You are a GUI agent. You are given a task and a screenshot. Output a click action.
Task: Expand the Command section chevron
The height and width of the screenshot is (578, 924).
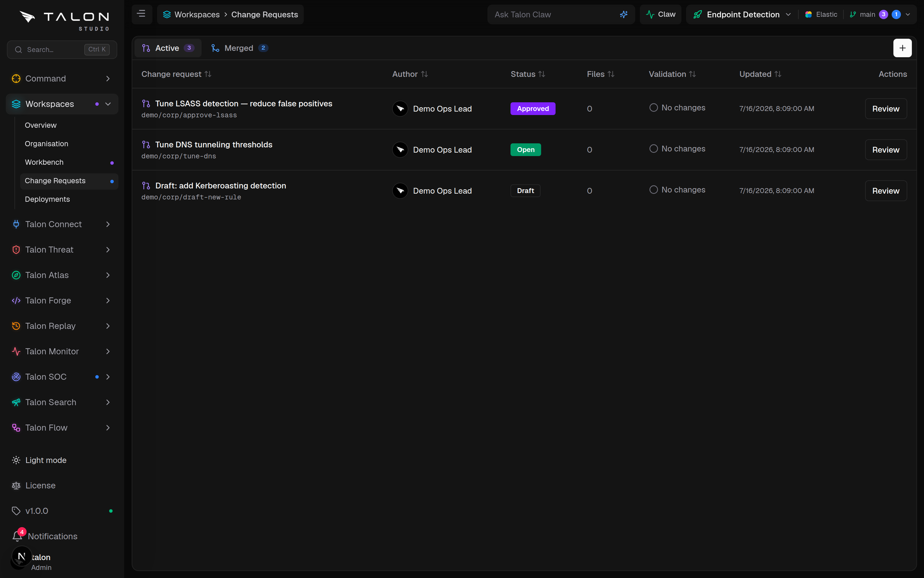tap(108, 78)
